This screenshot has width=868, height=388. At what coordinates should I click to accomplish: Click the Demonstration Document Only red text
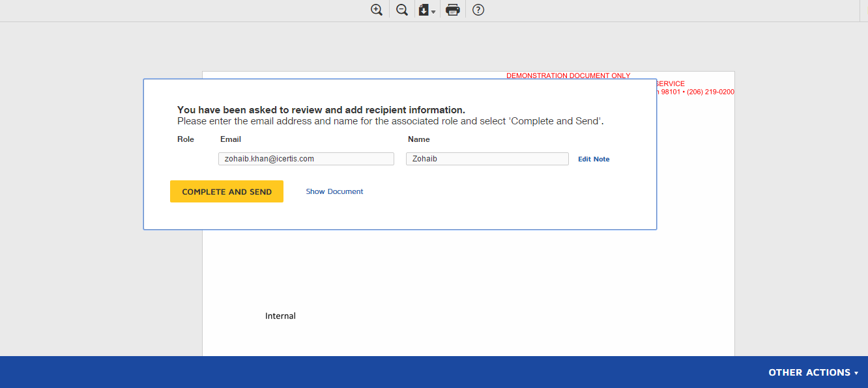(568, 76)
